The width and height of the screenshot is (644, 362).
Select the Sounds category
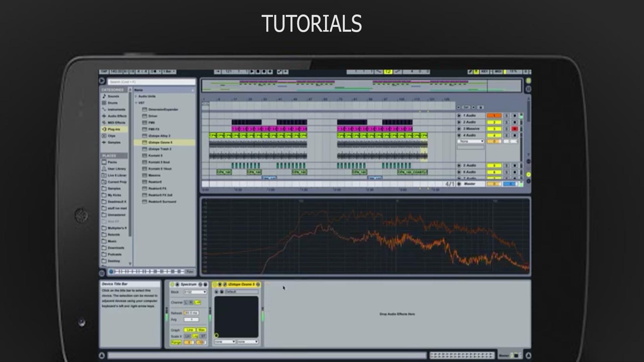pyautogui.click(x=114, y=96)
